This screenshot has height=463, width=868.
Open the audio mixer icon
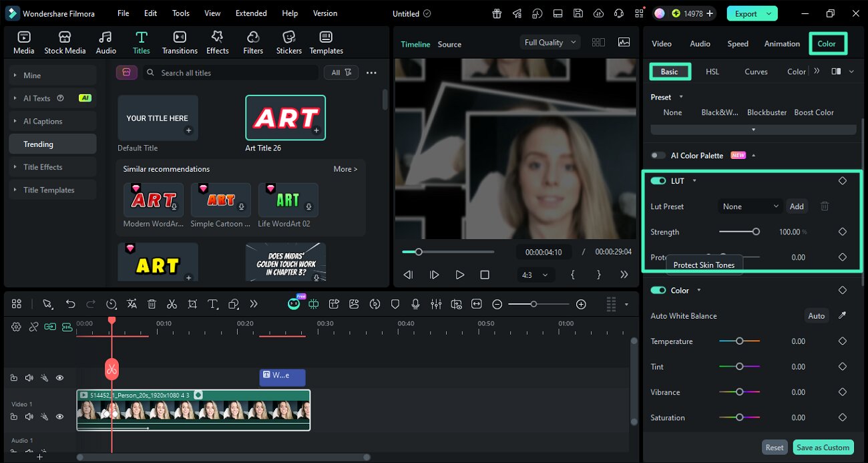pyautogui.click(x=436, y=304)
